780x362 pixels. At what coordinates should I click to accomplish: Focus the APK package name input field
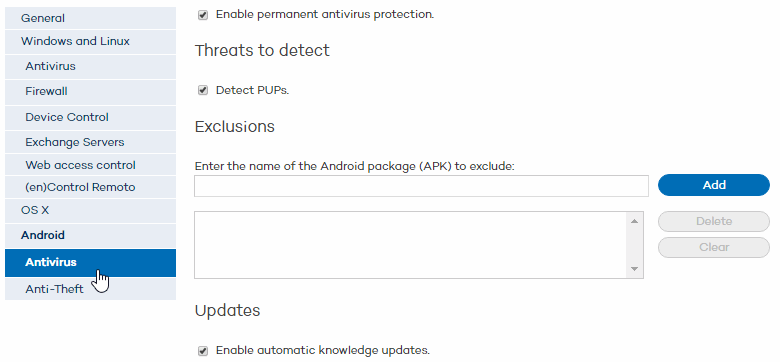pos(421,186)
